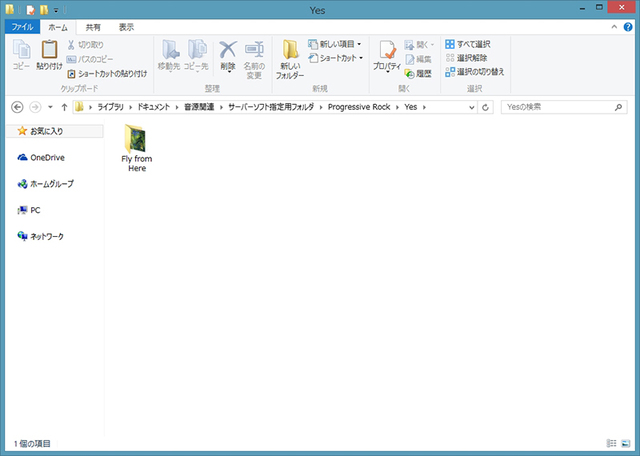Viewport: 640px width, 456px height.
Task: Switch to details view icon in status bar
Action: pyautogui.click(x=611, y=442)
